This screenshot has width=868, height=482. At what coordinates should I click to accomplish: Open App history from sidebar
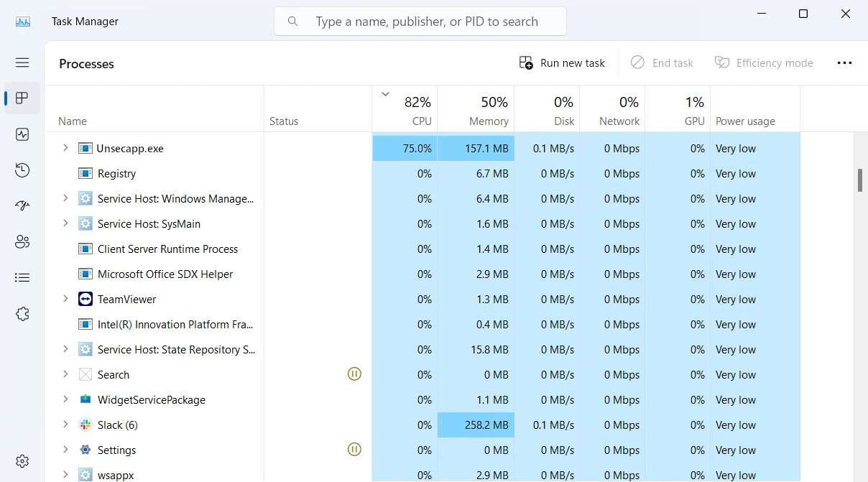(x=22, y=170)
